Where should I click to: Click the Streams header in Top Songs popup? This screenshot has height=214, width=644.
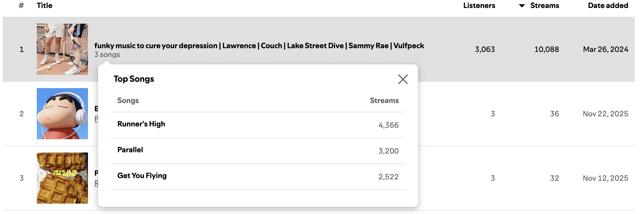(384, 101)
